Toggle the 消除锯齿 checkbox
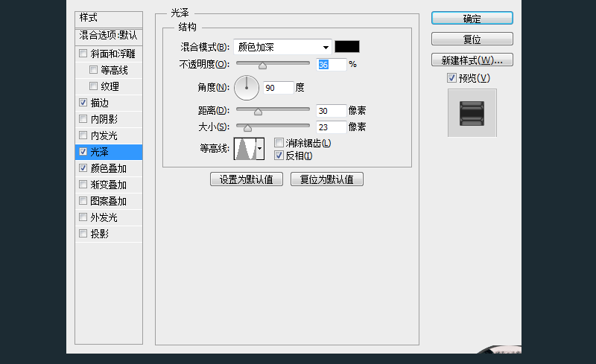This screenshot has width=596, height=364. click(x=279, y=143)
